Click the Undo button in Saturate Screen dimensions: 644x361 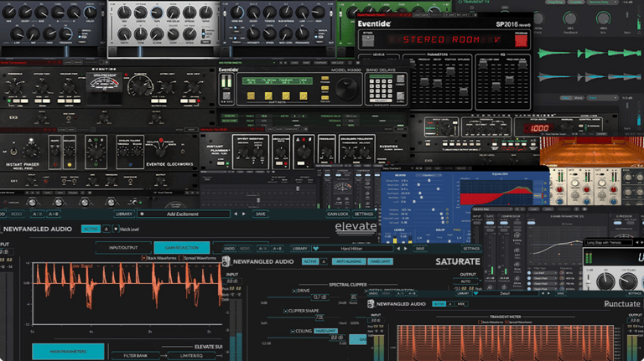(x=229, y=249)
